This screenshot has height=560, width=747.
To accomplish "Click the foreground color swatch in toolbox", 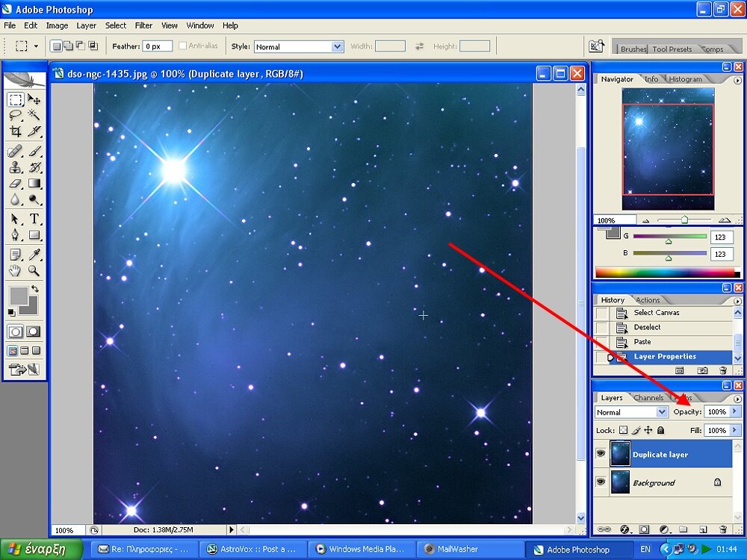I will point(18,295).
